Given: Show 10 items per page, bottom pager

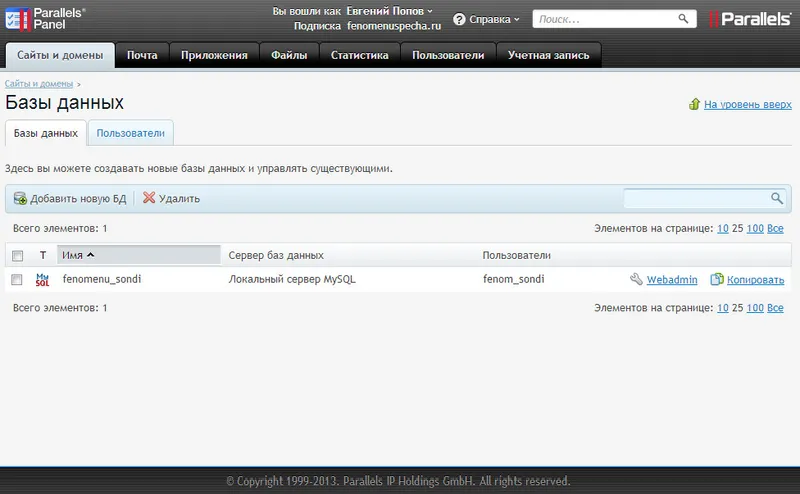Looking at the screenshot, I should pos(722,308).
